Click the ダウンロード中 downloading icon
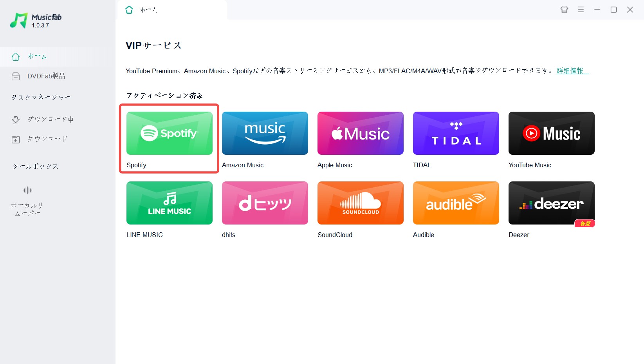Screen dimensions: 644x364 coord(16,120)
